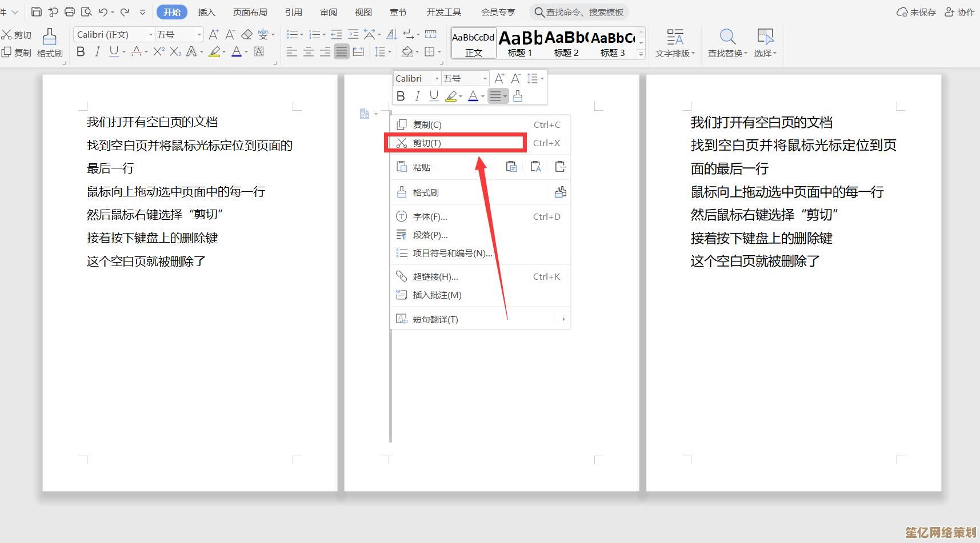The height and width of the screenshot is (543, 980).
Task: Open the Find and Replace tool
Action: point(727,43)
